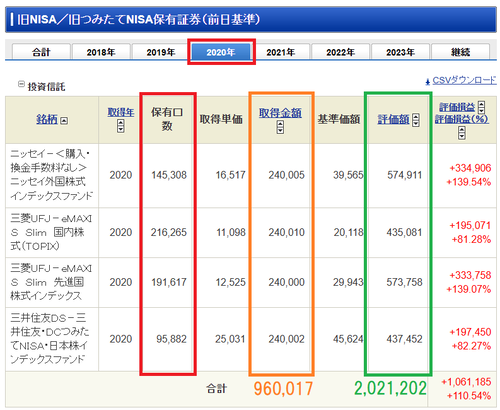Click the gain value +333,758
Screen dimensions: 500x410
(470, 275)
